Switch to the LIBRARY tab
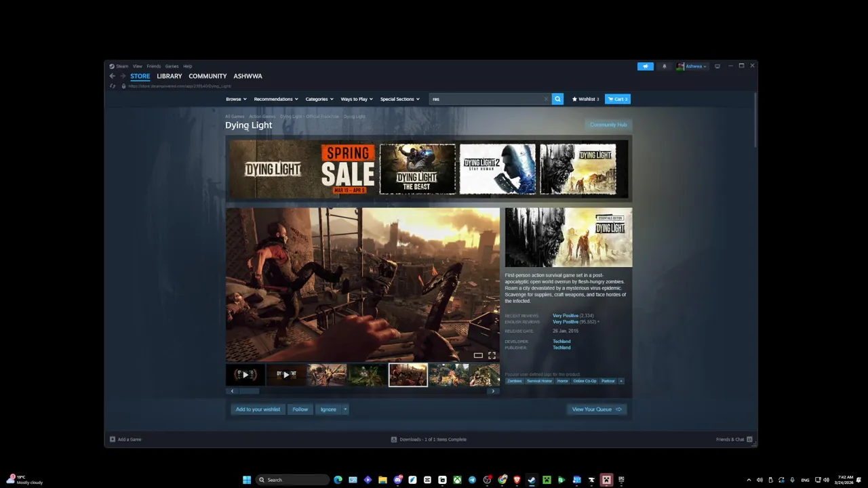Screen dimensions: 868x488 (x=170, y=76)
